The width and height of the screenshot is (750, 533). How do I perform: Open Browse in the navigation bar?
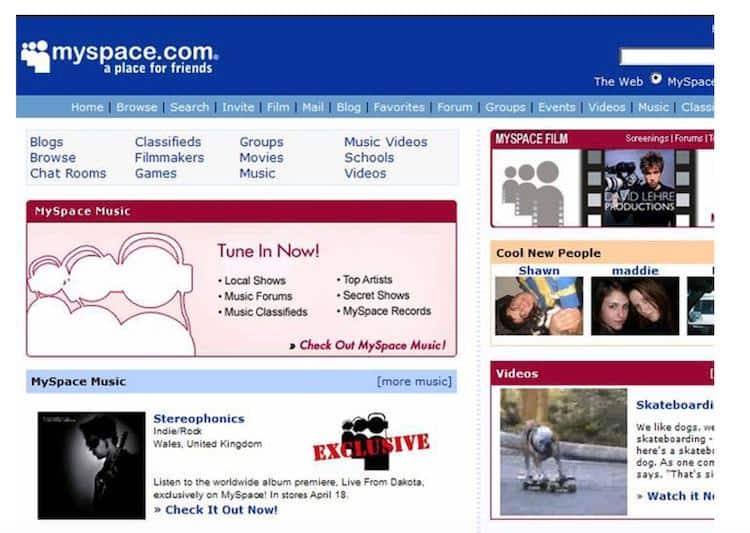point(137,107)
